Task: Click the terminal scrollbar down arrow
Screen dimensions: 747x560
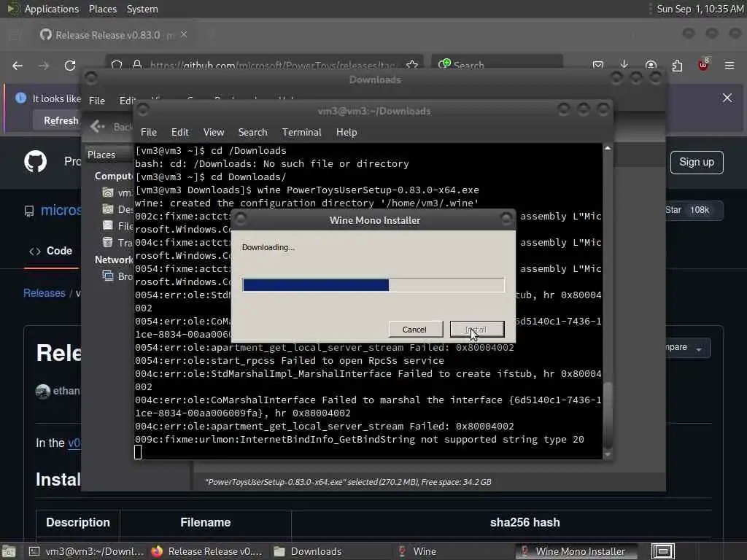Action: pyautogui.click(x=608, y=455)
